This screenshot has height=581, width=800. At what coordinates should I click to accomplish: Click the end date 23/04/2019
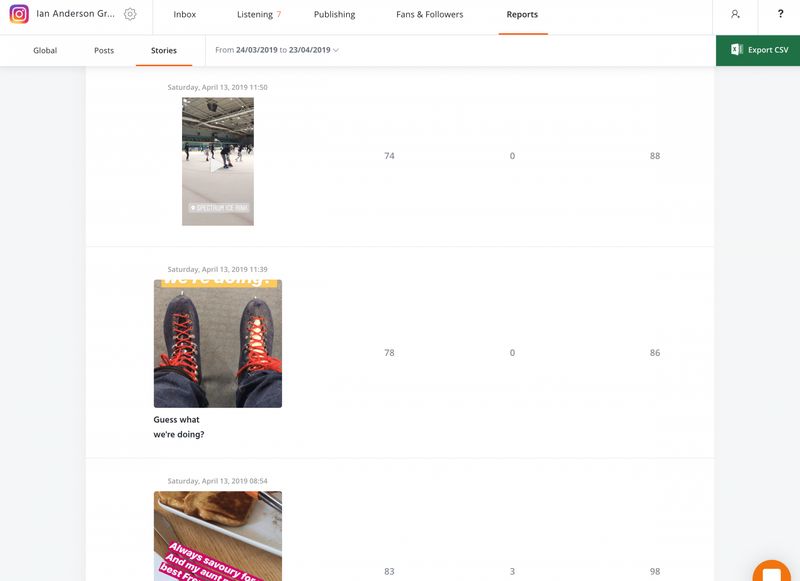[x=310, y=50]
